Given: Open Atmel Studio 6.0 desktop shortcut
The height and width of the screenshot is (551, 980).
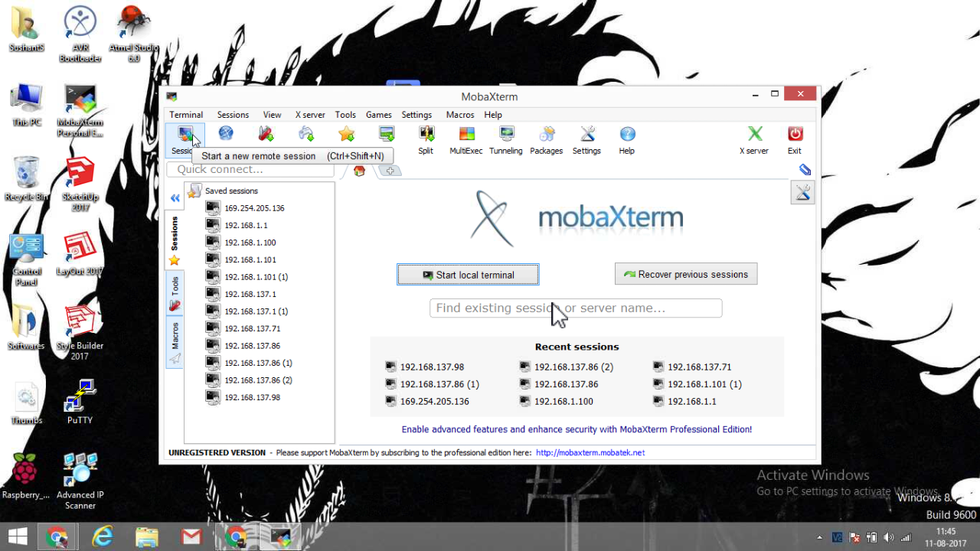Looking at the screenshot, I should [x=134, y=34].
